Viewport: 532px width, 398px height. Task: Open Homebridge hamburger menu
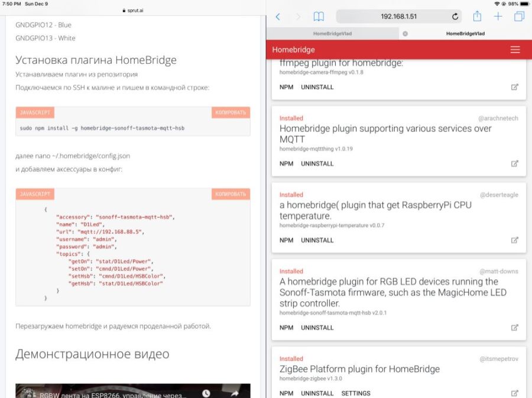[515, 50]
